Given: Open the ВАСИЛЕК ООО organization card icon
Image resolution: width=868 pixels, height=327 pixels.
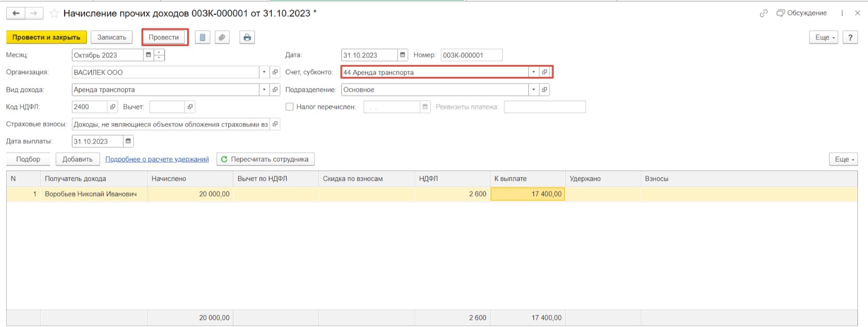Looking at the screenshot, I should click(274, 72).
